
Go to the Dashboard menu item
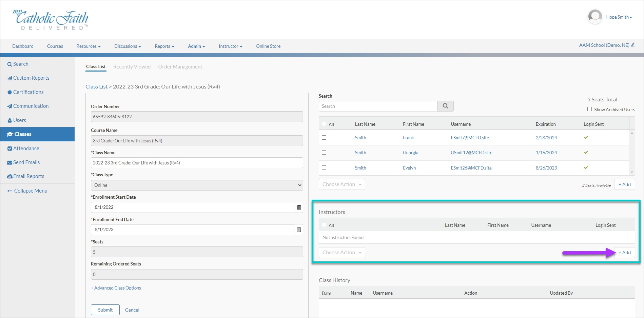(23, 46)
